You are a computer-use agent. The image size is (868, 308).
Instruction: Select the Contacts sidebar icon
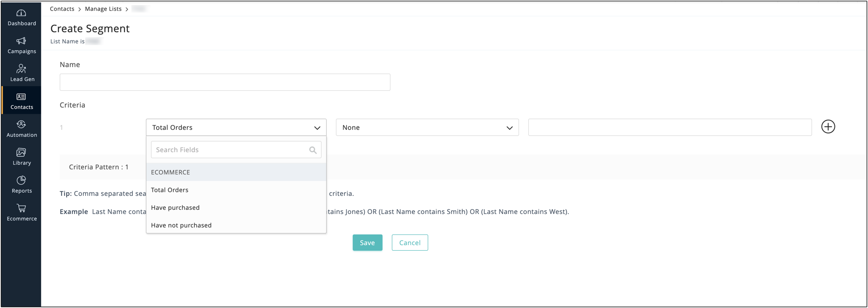pyautogui.click(x=21, y=97)
